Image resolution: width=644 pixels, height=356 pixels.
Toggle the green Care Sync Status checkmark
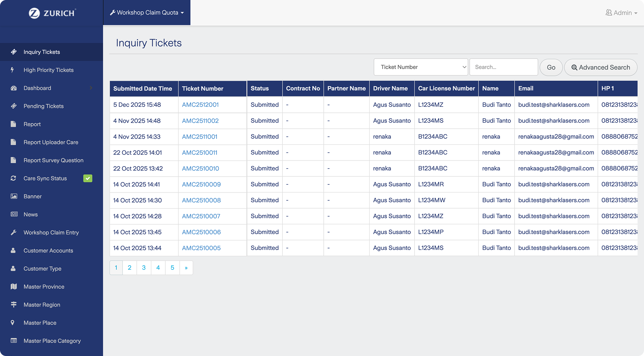pos(88,178)
